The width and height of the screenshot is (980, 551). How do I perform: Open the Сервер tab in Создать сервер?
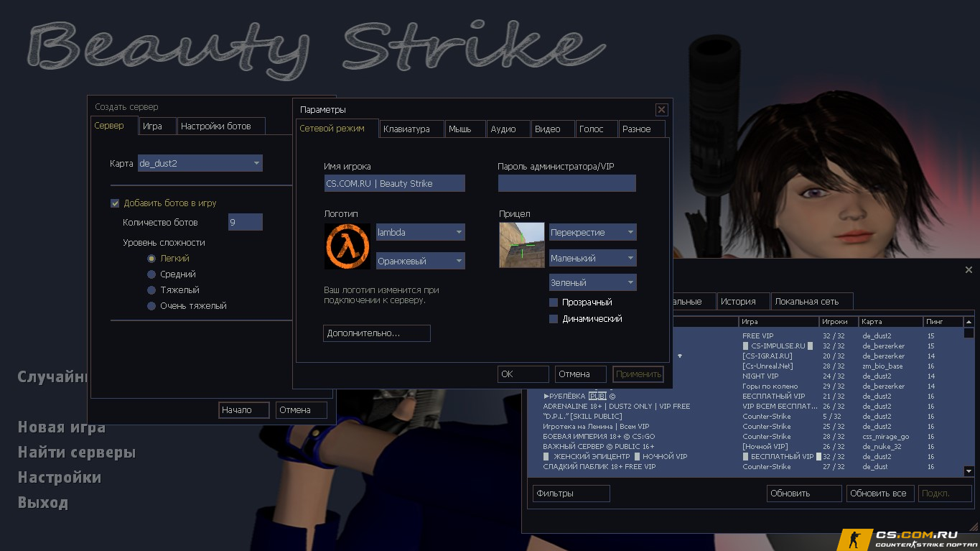pyautogui.click(x=113, y=125)
